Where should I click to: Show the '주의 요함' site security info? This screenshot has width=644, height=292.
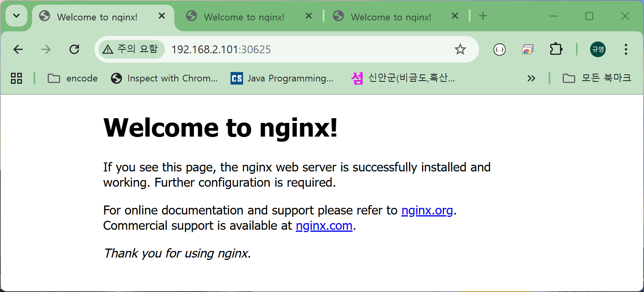point(131,49)
